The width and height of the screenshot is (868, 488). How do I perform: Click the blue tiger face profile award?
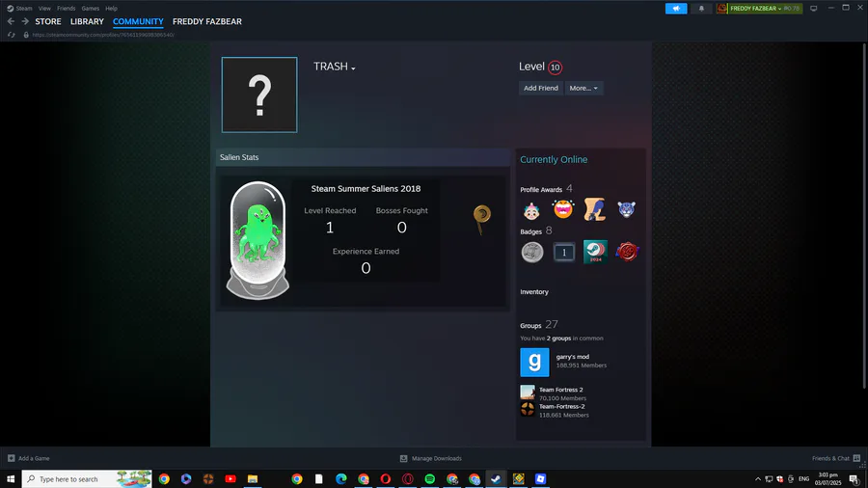tap(626, 209)
